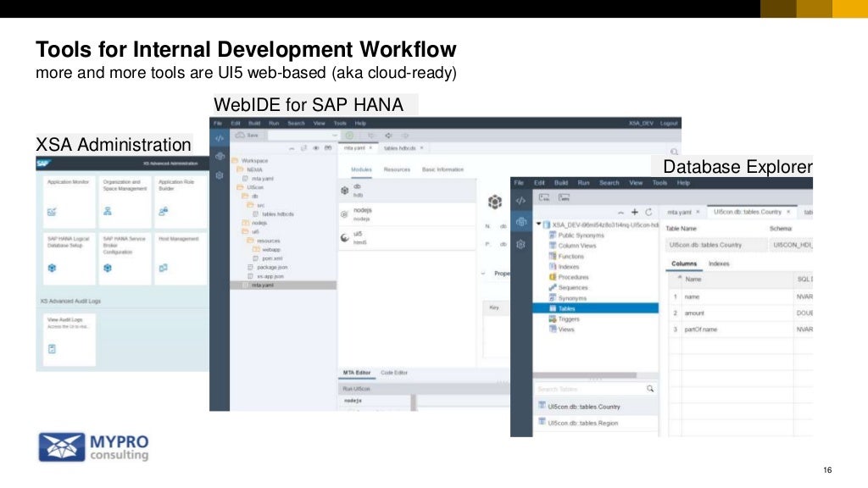Select xs-app.json in the WebIDE tree
This screenshot has width=868, height=488.
click(270, 276)
